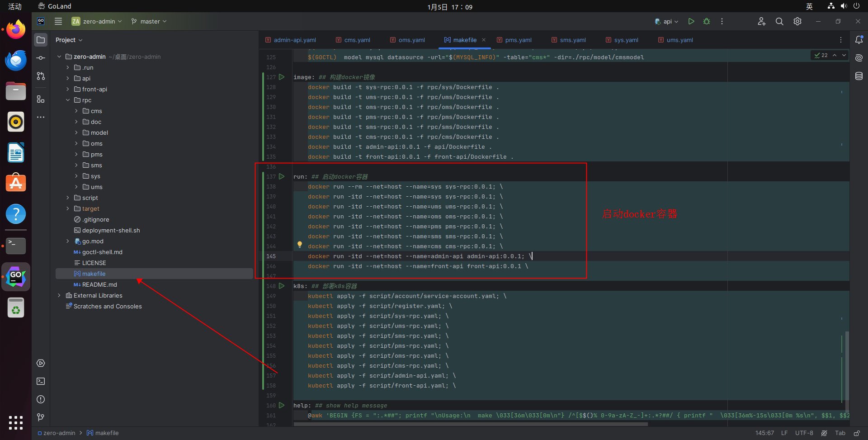Open the Commit tool window
The width and height of the screenshot is (868, 440).
(x=41, y=58)
